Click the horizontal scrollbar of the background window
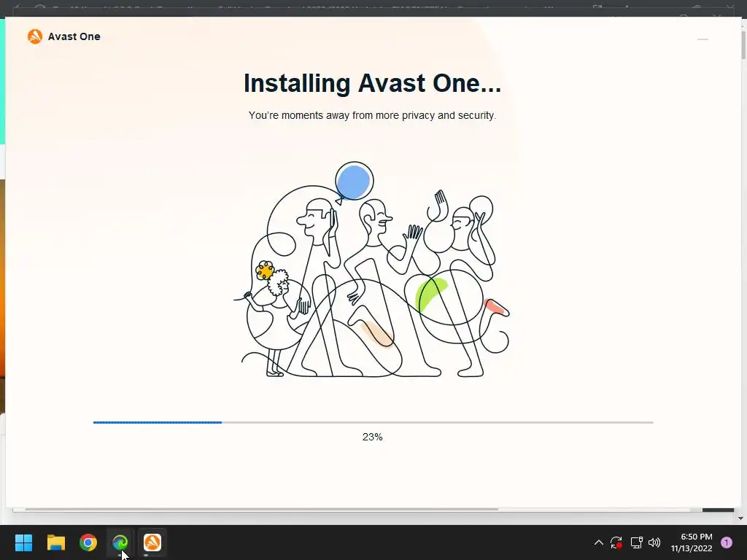 pos(262,509)
